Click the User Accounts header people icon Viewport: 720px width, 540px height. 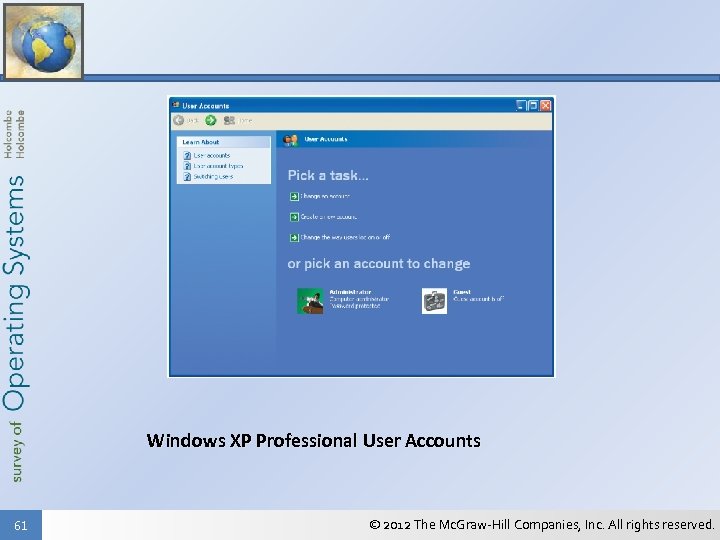[x=290, y=140]
